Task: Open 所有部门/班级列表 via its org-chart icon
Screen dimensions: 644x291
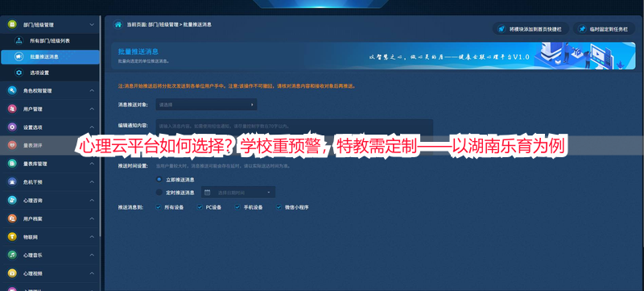Action: click(x=19, y=40)
